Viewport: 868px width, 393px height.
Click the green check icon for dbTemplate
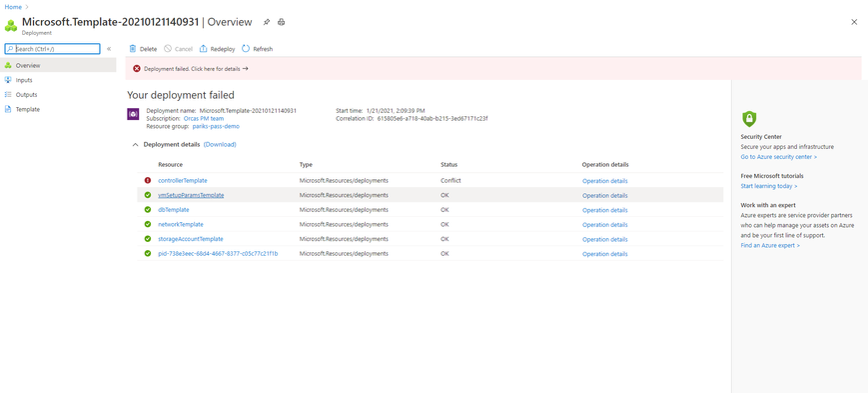click(x=148, y=210)
